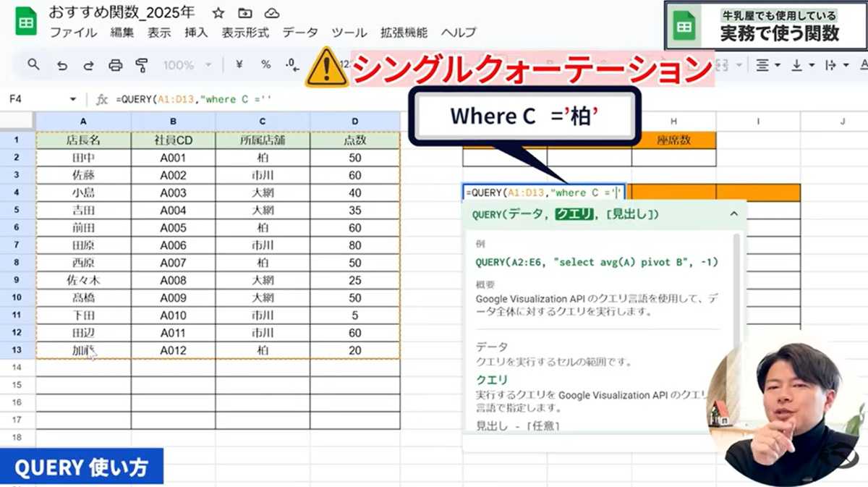
Task: Apply percent number format
Action: 265,65
